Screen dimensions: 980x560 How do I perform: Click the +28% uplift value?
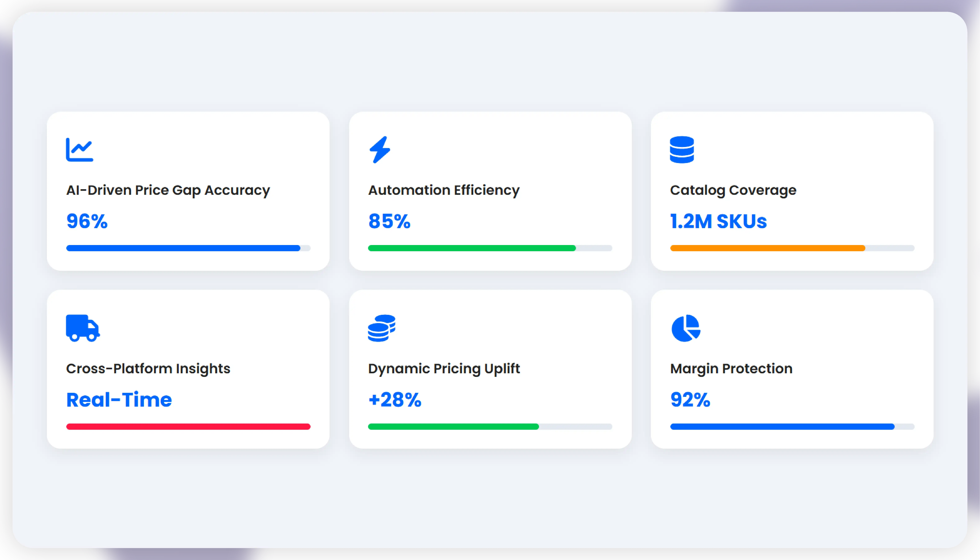[x=395, y=400]
